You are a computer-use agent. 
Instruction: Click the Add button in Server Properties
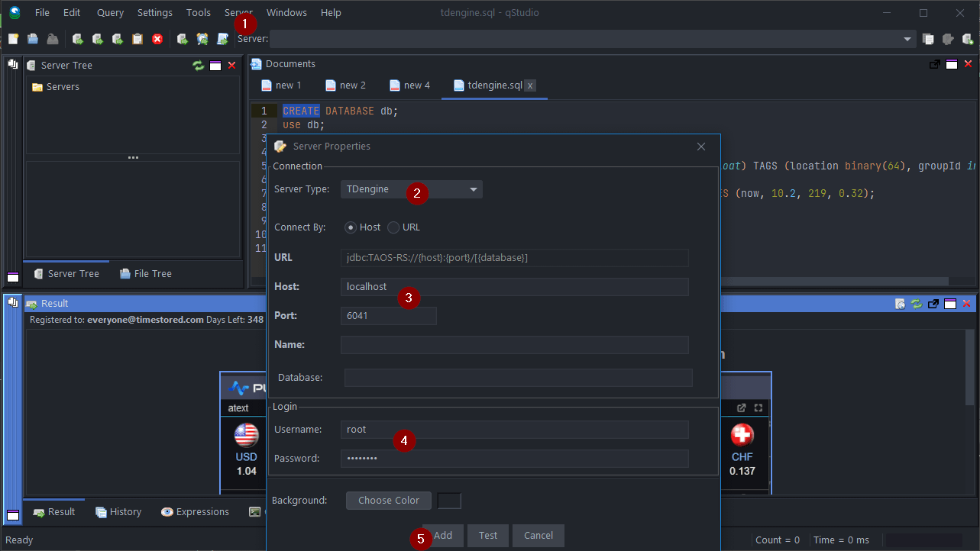[x=443, y=536]
